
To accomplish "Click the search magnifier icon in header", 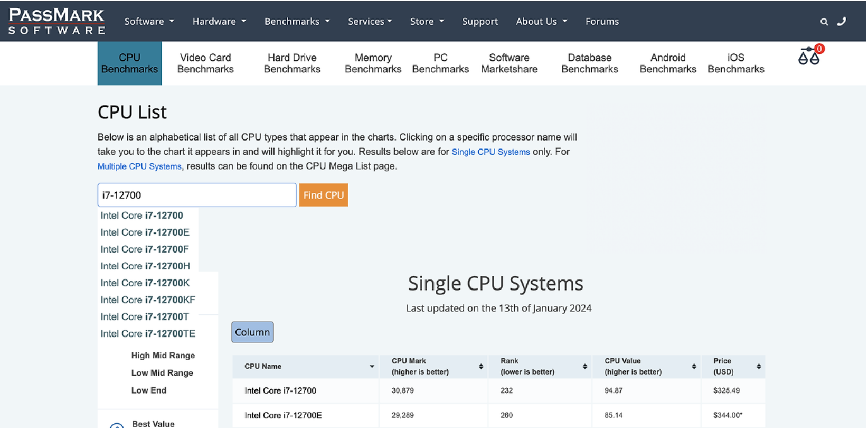I will tap(825, 22).
